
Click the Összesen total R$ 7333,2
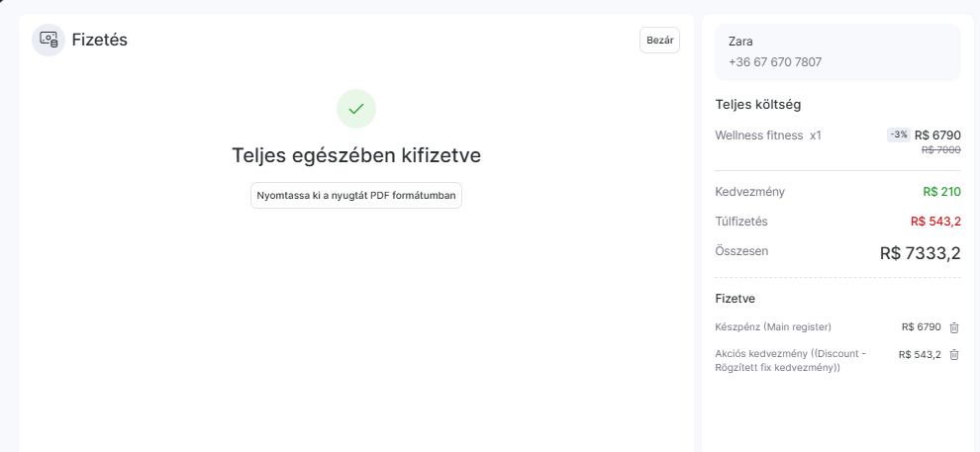point(920,253)
